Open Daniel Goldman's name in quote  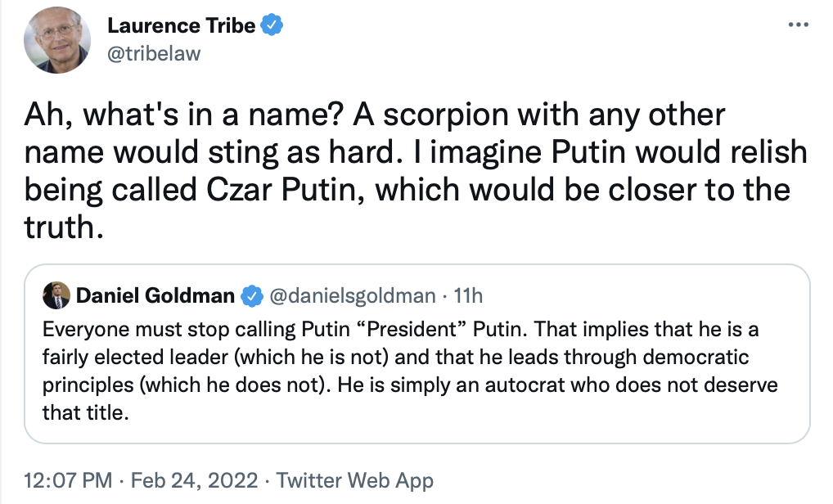(155, 295)
